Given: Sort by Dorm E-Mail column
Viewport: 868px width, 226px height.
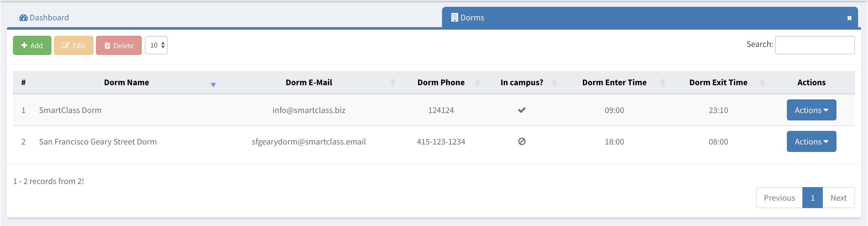Looking at the screenshot, I should point(392,83).
